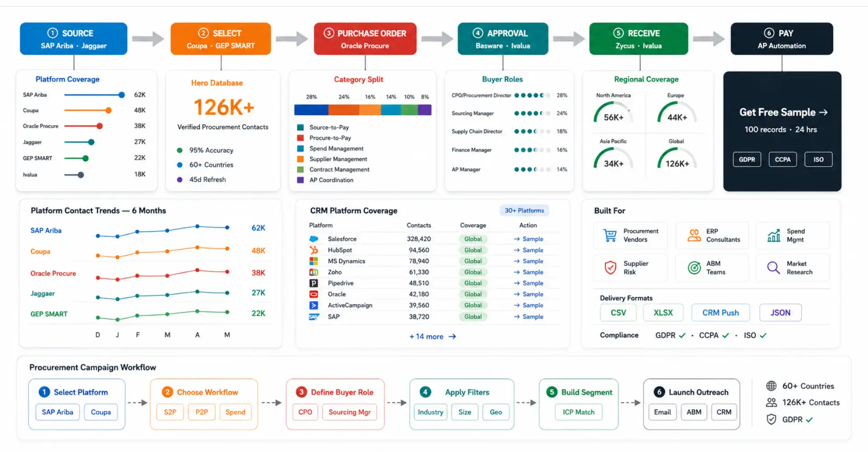Image resolution: width=868 pixels, height=452 pixels.
Task: Open the Source stage block
Action: click(x=74, y=39)
